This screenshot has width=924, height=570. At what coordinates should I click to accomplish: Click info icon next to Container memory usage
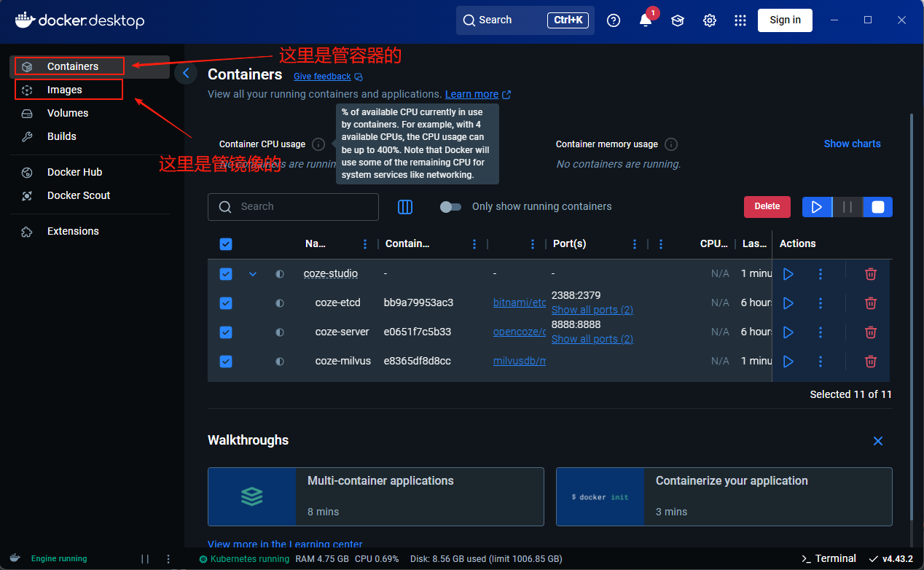coord(671,144)
